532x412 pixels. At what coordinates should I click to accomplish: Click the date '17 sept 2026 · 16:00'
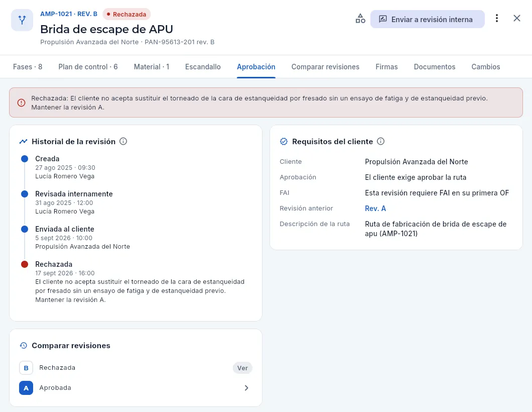(x=65, y=273)
